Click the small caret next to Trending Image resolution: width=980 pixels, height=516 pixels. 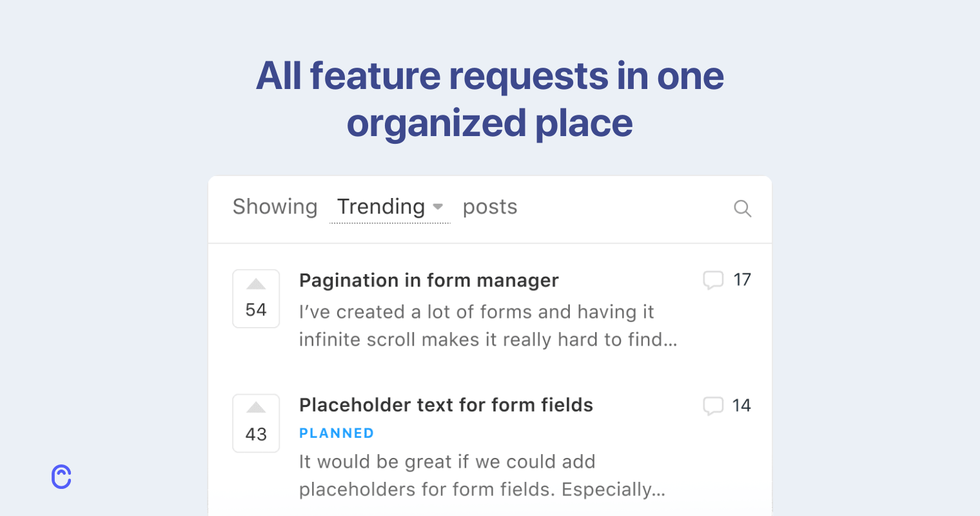click(x=438, y=207)
